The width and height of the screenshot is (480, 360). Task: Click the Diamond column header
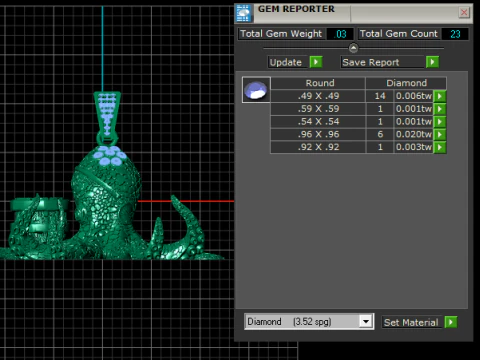(406, 83)
